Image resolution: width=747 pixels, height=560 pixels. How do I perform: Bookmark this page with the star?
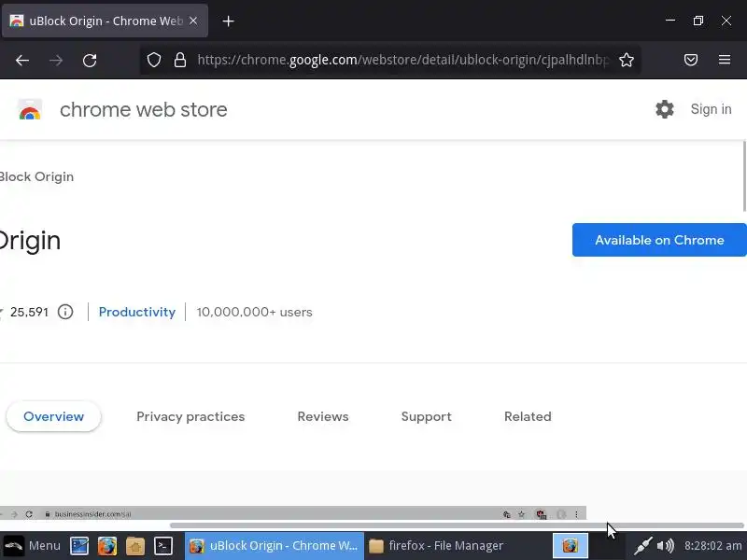tap(627, 60)
